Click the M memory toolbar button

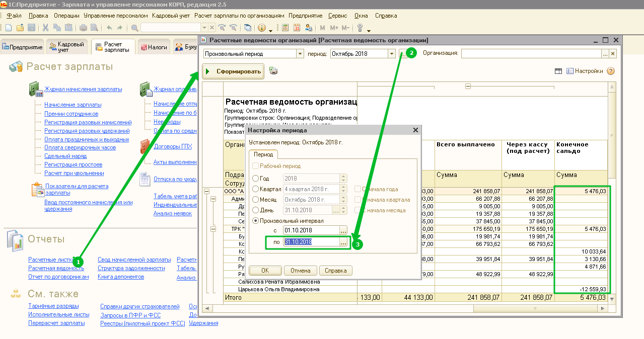[x=322, y=27]
